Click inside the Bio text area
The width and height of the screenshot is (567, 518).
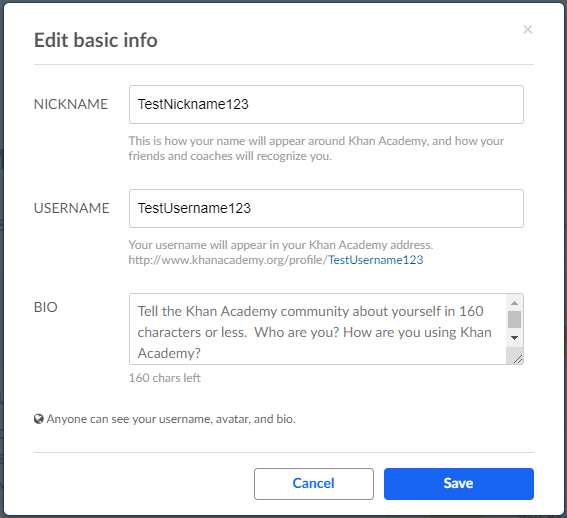click(x=317, y=329)
